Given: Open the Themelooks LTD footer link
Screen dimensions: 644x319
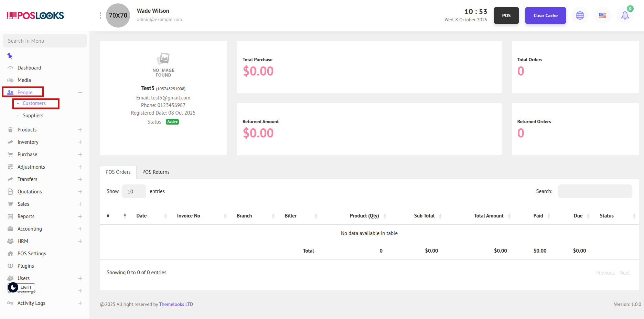Looking at the screenshot, I should (176, 304).
